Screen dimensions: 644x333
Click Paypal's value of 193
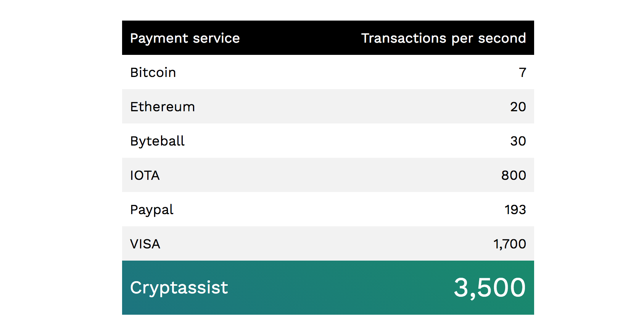tap(515, 210)
